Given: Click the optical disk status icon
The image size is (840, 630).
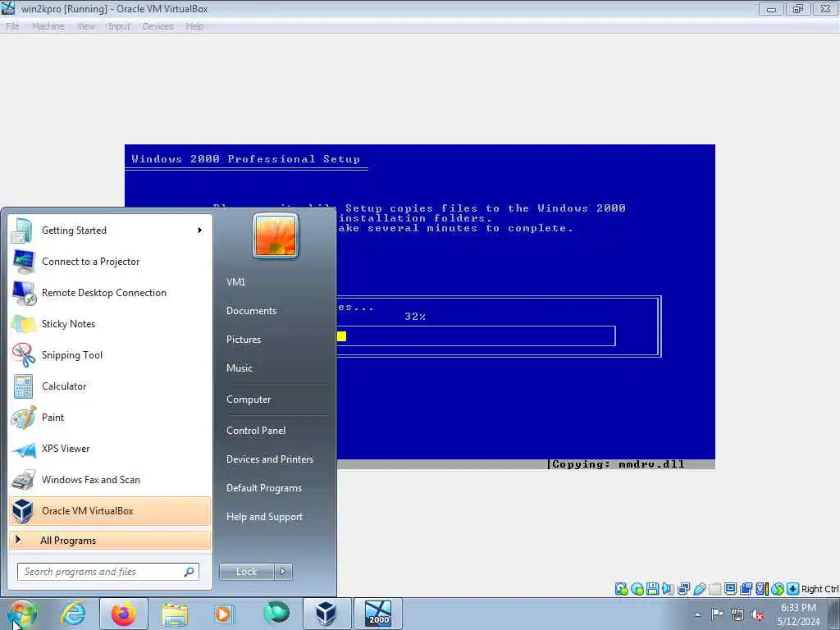Looking at the screenshot, I should pos(637,589).
